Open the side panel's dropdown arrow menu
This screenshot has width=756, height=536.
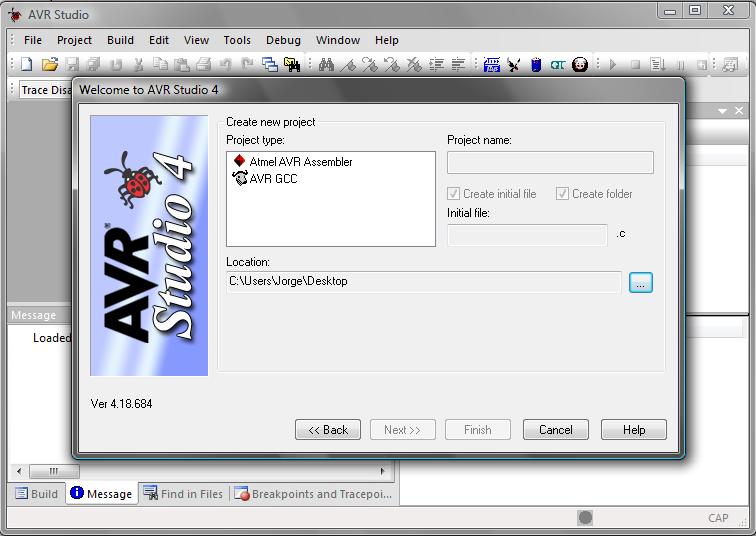tap(722, 111)
